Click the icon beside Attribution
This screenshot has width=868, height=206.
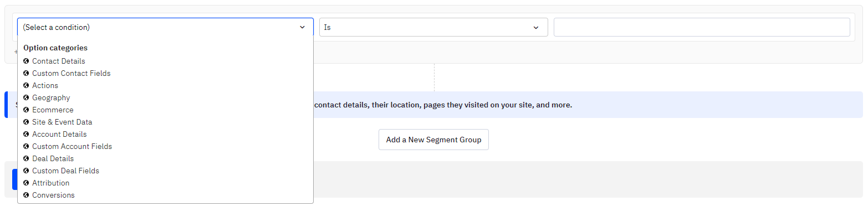(26, 183)
